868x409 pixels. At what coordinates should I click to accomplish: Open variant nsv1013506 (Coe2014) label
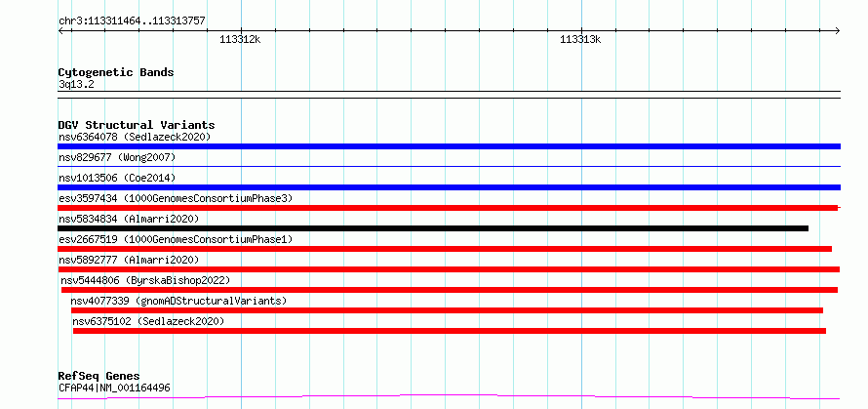(117, 178)
